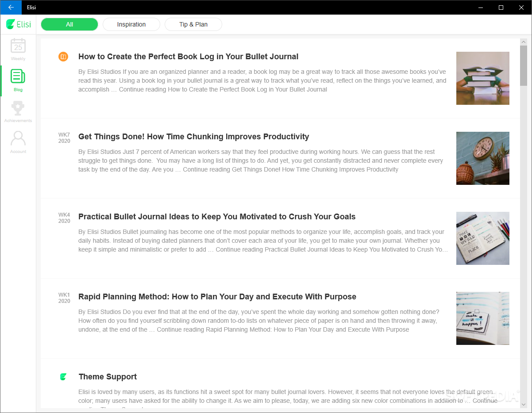Click bullet journal notebook thumbnail

pyautogui.click(x=483, y=238)
